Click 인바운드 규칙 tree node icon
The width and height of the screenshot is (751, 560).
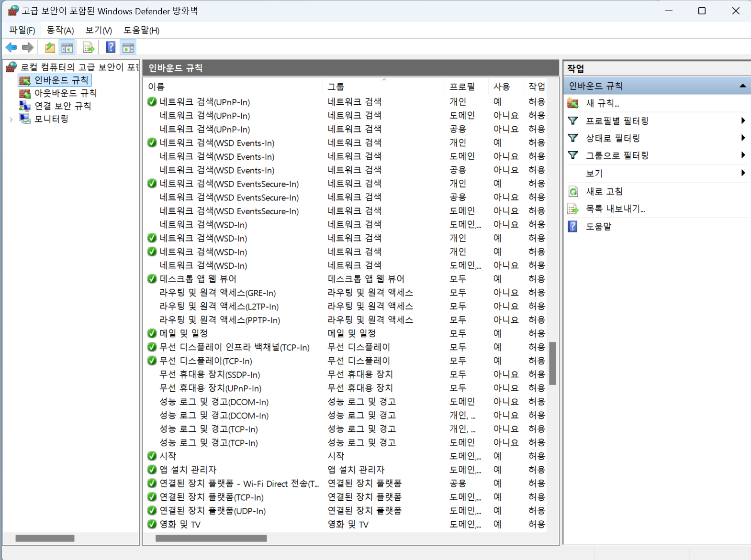pos(25,80)
